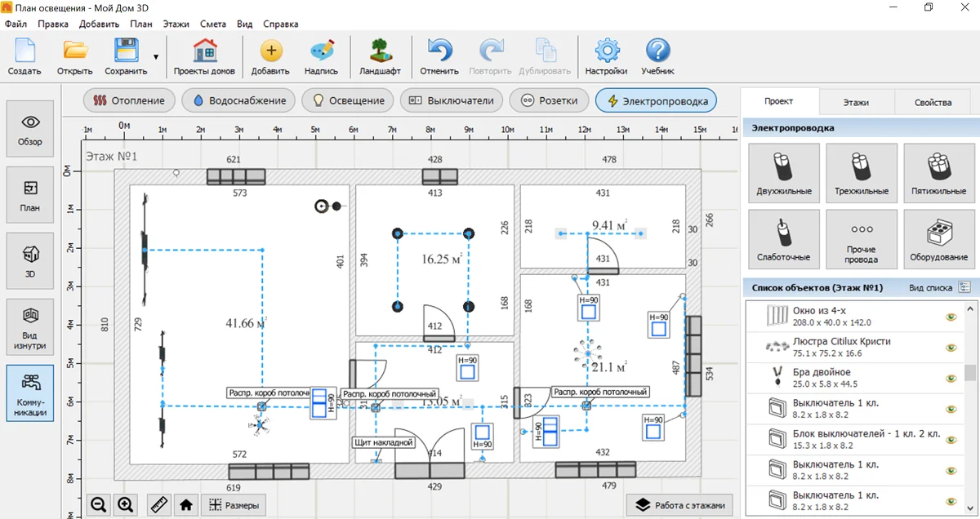
Task: Open the list view options
Action: (964, 288)
